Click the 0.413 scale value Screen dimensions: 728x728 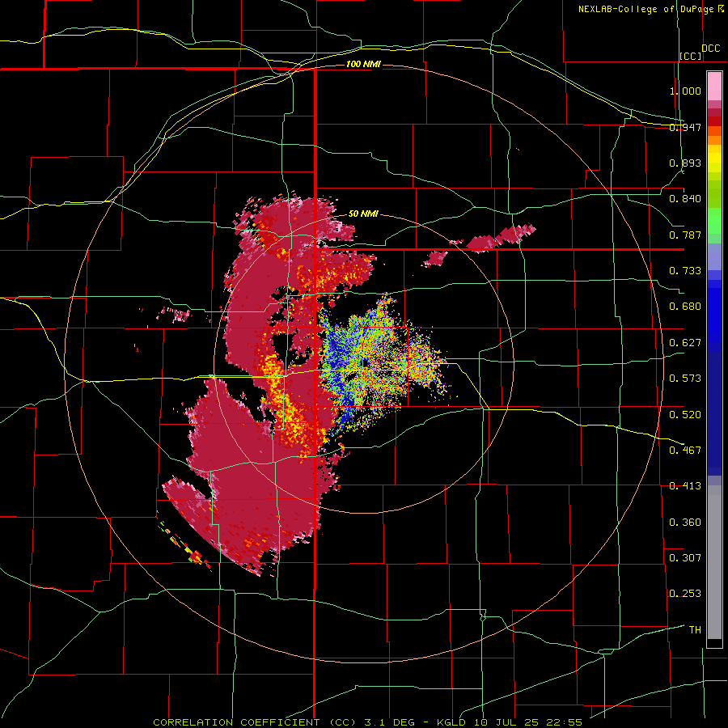(x=685, y=486)
